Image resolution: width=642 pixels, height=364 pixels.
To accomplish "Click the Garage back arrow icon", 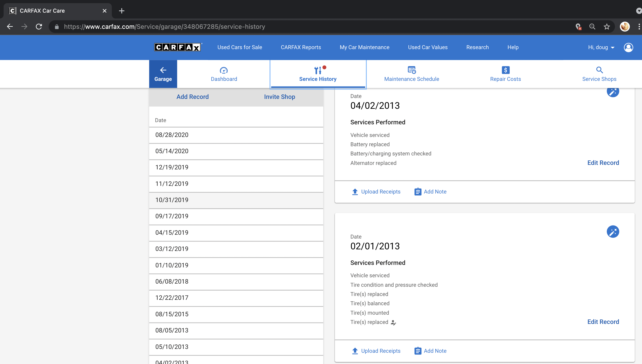I will tap(163, 70).
